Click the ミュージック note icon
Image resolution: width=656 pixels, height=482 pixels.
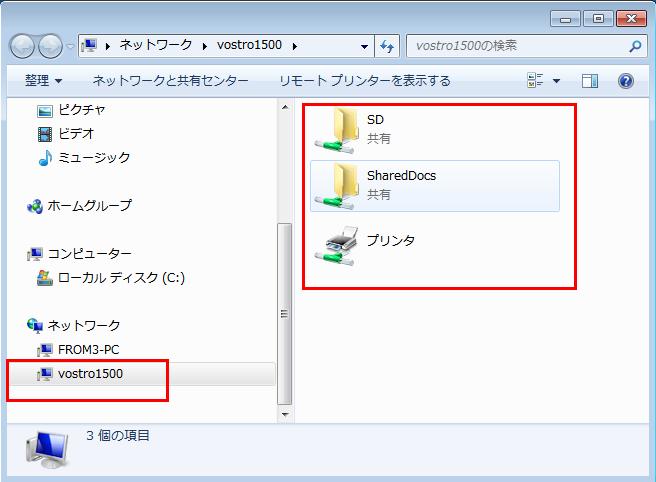(45, 158)
